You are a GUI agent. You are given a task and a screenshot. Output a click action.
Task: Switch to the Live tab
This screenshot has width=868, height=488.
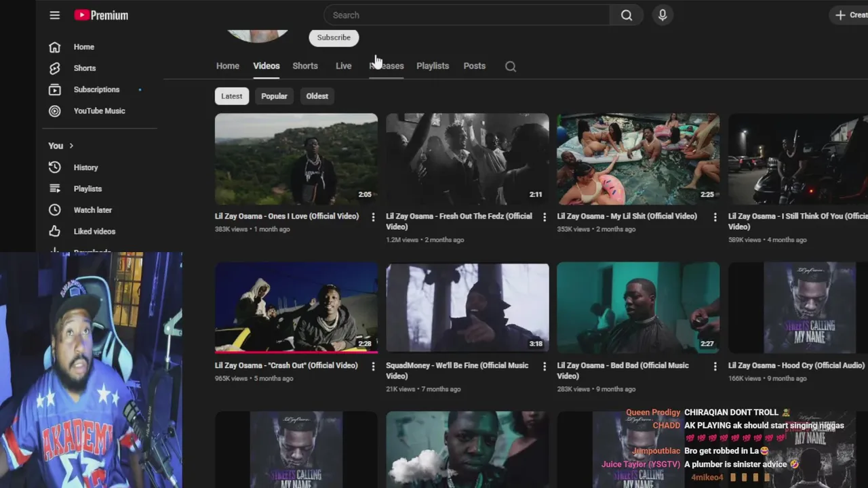343,66
